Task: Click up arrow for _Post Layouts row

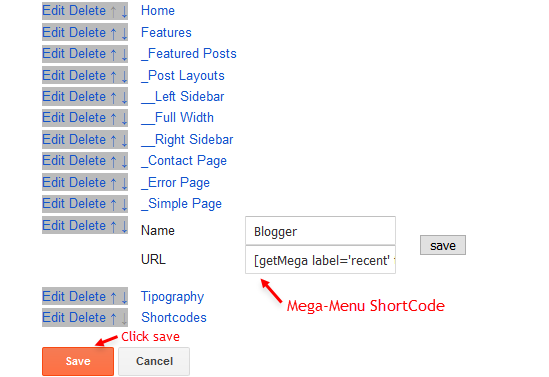Action: (x=113, y=77)
